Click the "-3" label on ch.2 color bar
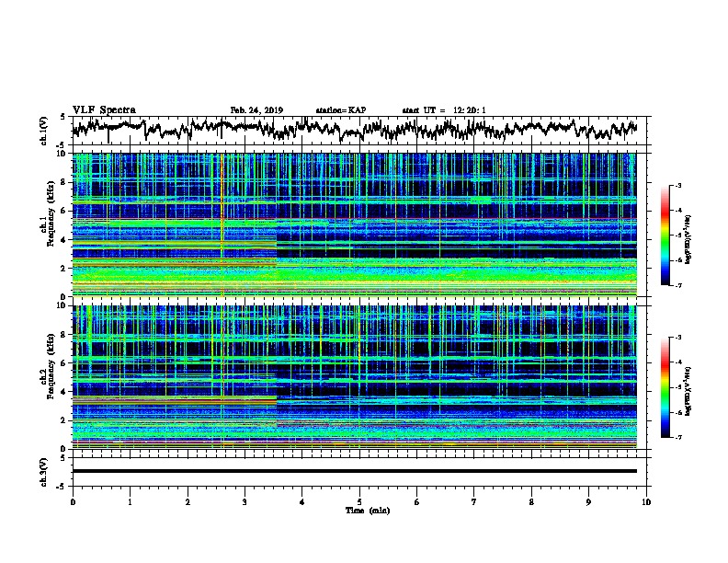728x563 pixels. pyautogui.click(x=677, y=338)
